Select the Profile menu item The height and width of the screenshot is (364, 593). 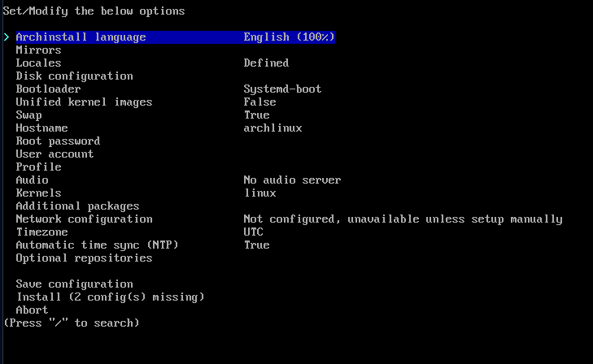click(x=38, y=167)
